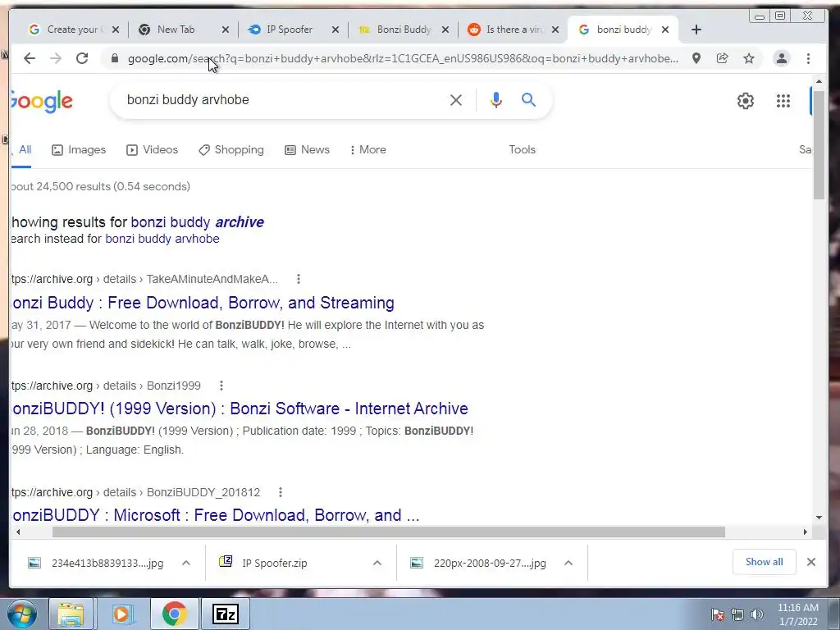The height and width of the screenshot is (630, 840).
Task: Close the New Tab tab
Action: coord(226,30)
